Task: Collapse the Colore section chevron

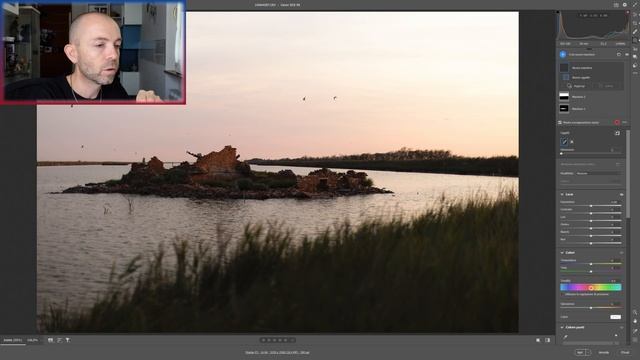Action: 562,253
